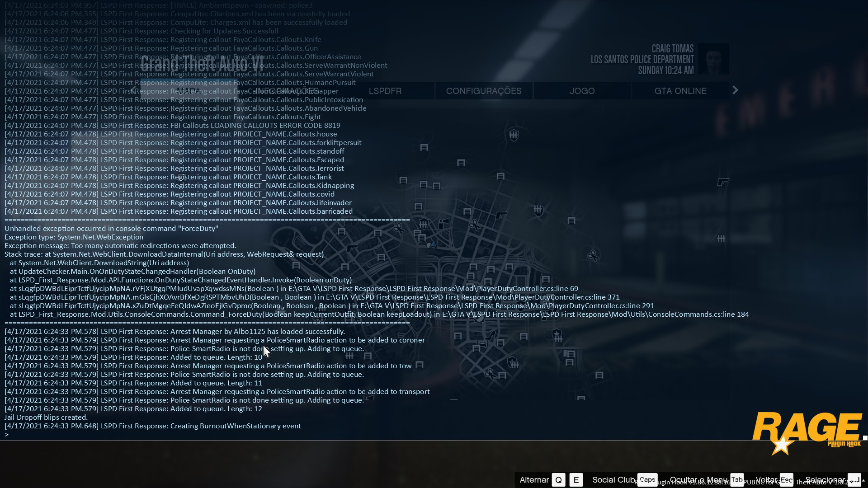Go to the GTA ONLINE tab
The height and width of the screenshot is (488, 868).
pyautogui.click(x=680, y=91)
